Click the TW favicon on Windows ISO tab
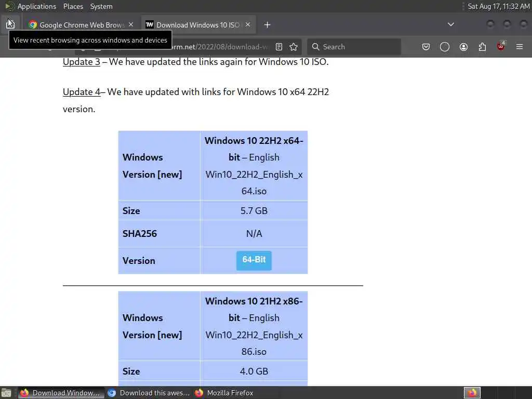This screenshot has height=399, width=532. (x=150, y=24)
